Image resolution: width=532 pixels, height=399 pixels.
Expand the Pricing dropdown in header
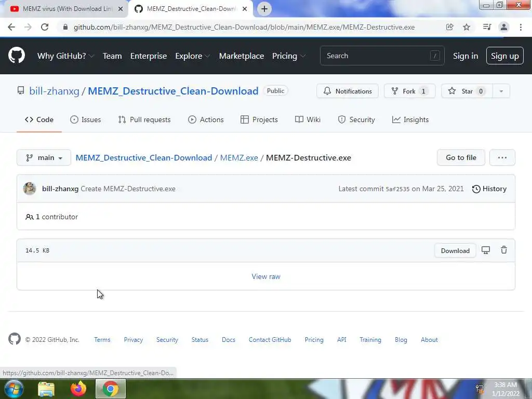[289, 56]
